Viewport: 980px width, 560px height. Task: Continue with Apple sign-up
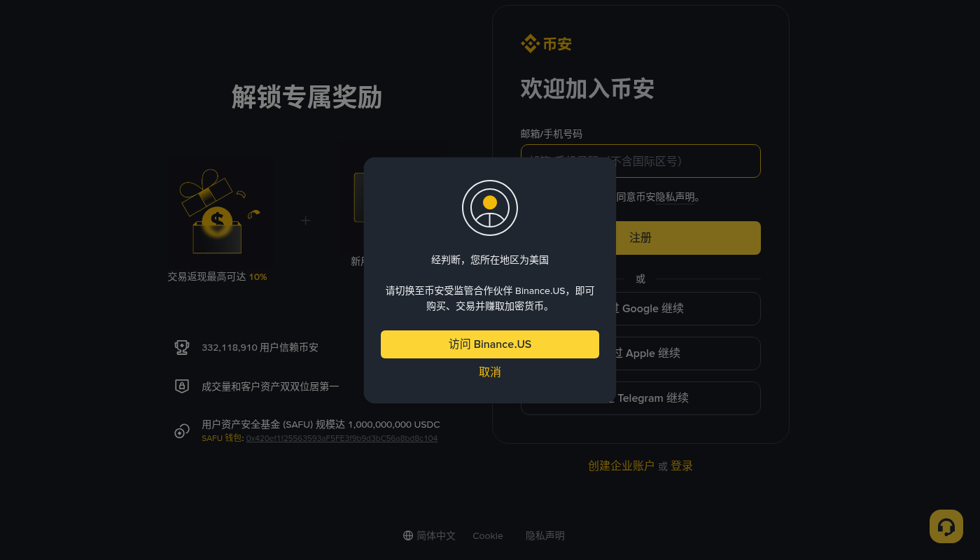point(640,353)
